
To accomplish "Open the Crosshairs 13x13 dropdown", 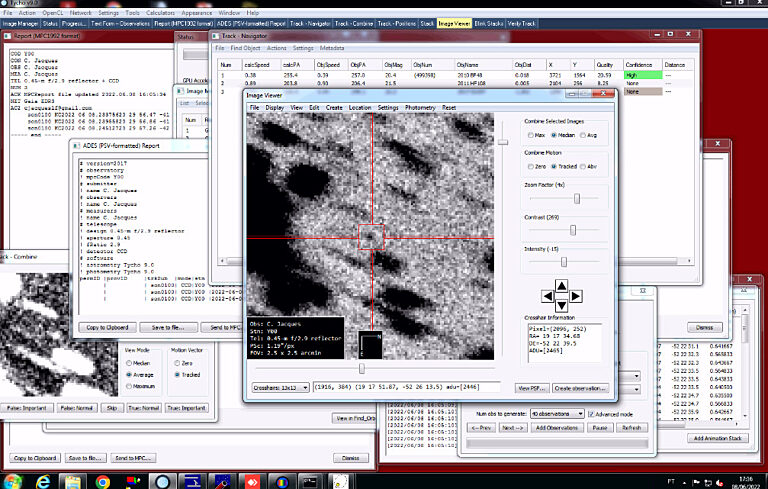I will tap(281, 388).
